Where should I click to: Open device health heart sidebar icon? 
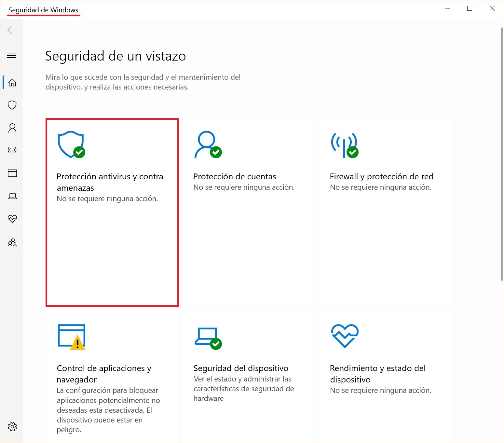point(12,219)
